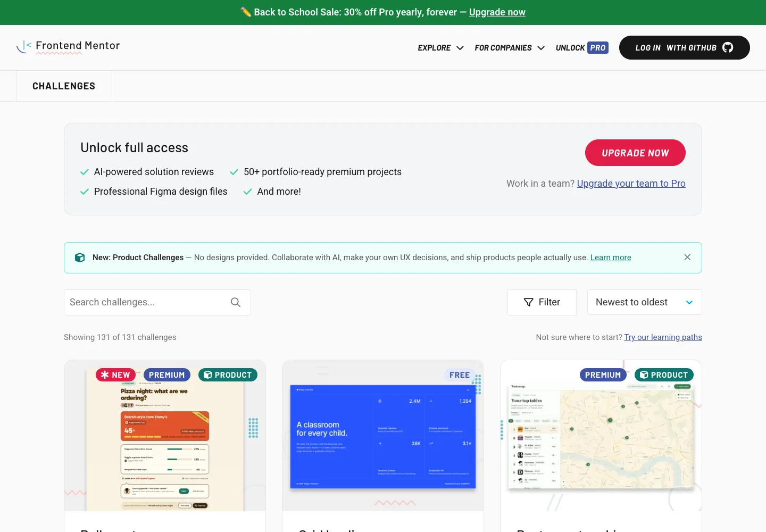766x532 pixels.
Task: Click PREMIUM badge on the pizza card
Action: (x=166, y=375)
